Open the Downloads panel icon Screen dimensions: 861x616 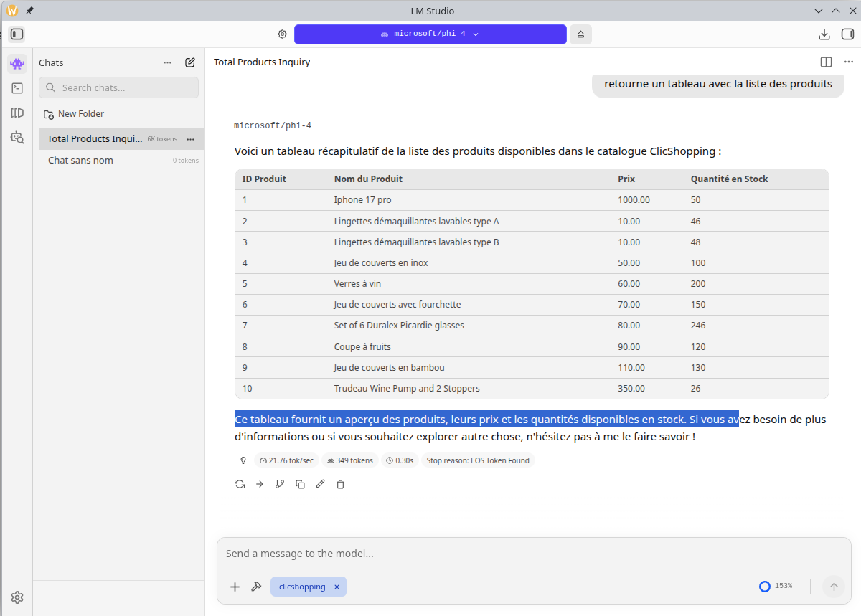point(824,34)
